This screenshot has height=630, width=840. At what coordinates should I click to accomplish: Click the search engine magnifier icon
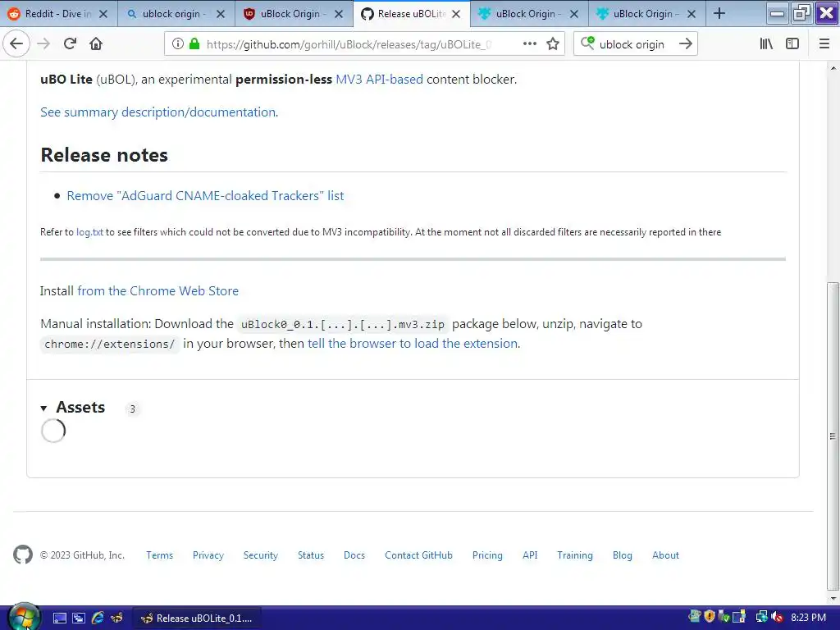point(587,43)
